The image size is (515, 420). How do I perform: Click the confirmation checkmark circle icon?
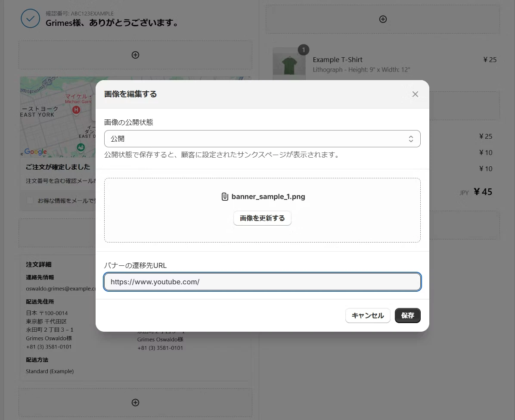[30, 19]
